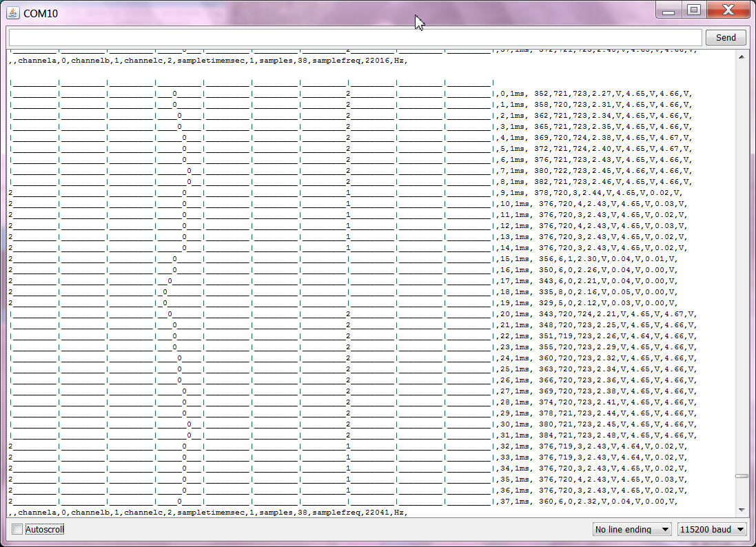The height and width of the screenshot is (547, 756).
Task: Click the scrollbar up arrow
Action: coord(742,54)
